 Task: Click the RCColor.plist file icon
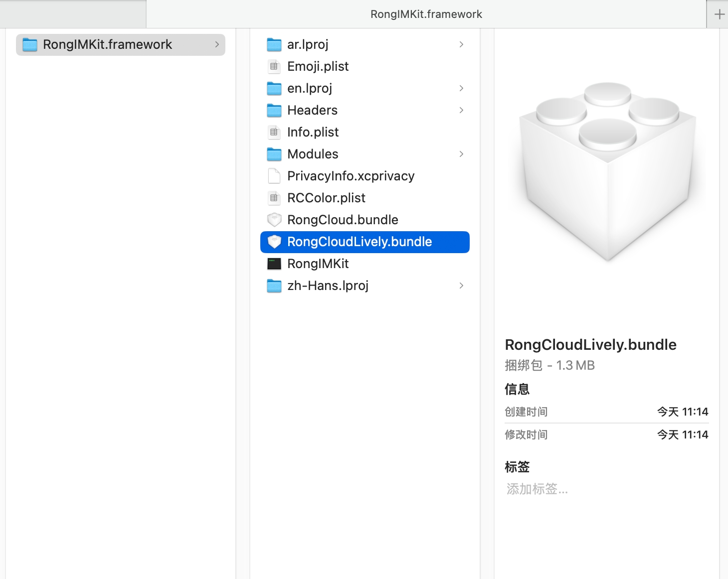[x=274, y=198]
